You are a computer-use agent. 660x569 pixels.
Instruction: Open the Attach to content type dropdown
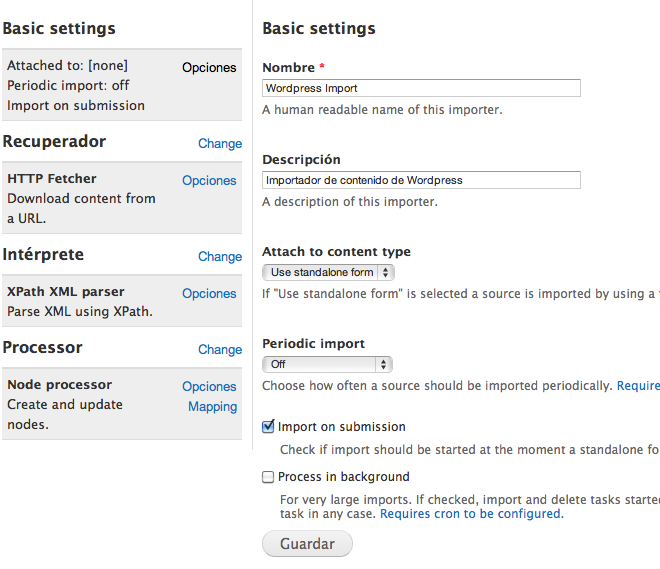[x=328, y=272]
